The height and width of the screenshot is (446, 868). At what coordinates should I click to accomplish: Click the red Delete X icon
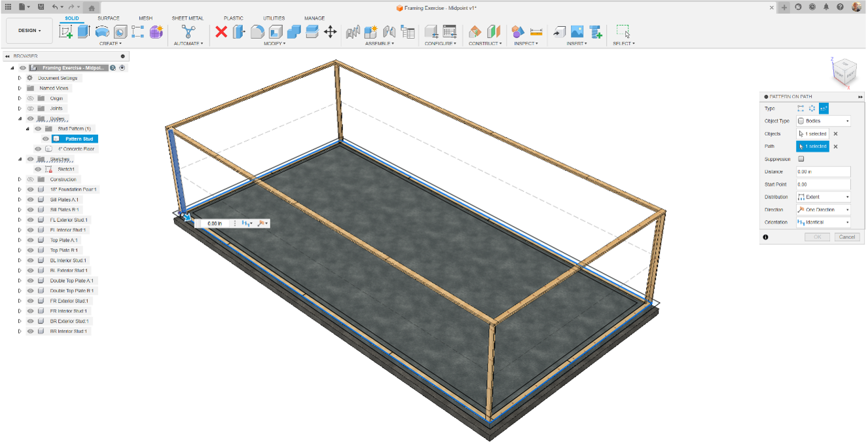tap(221, 31)
